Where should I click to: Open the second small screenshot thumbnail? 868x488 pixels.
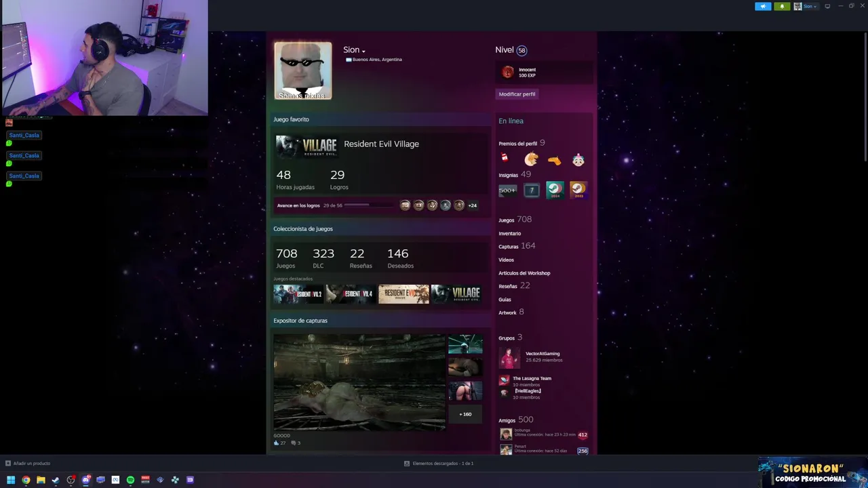point(465,367)
